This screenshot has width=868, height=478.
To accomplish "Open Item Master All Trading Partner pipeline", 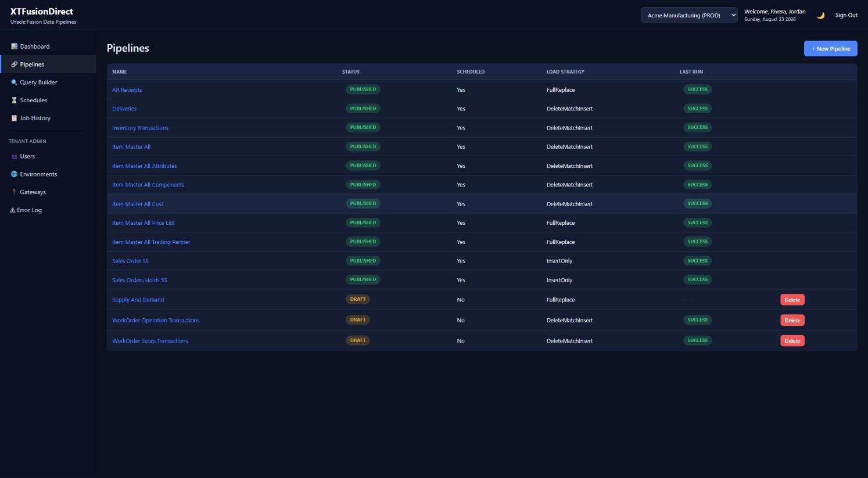I will 151,242.
